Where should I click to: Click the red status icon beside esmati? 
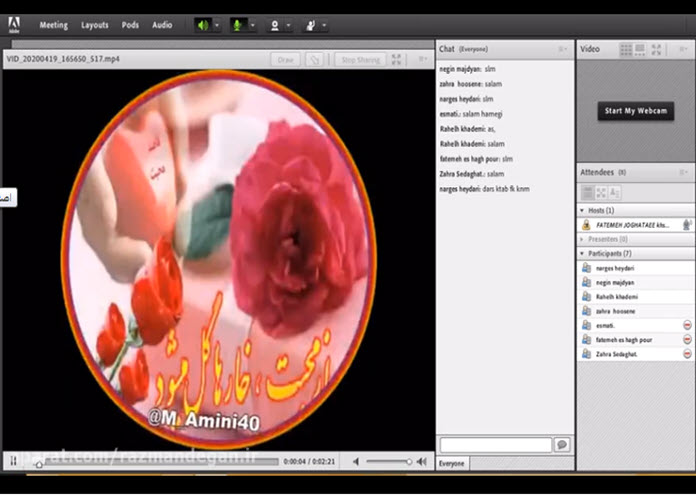point(687,325)
